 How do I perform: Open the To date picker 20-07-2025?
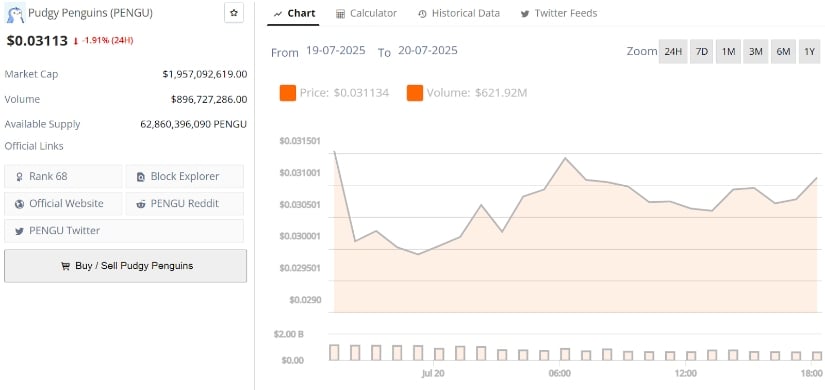pos(428,51)
